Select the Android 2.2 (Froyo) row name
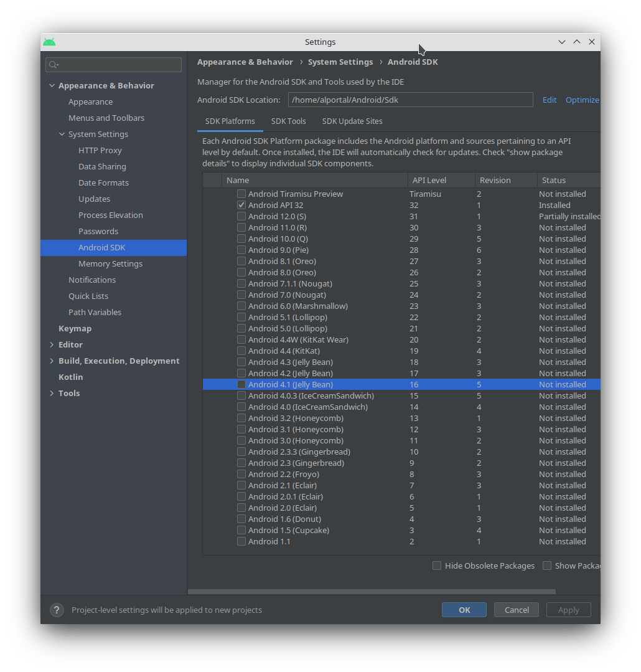Screen dimensions: 641x672 point(283,475)
